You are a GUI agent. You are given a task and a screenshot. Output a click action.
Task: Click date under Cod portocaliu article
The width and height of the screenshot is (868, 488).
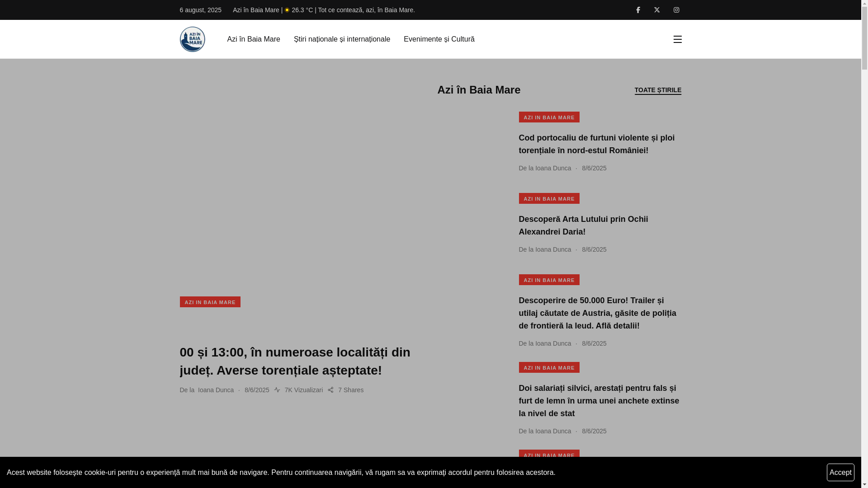(594, 168)
